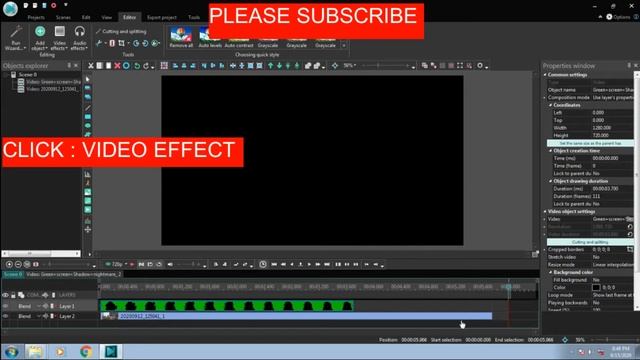The image size is (640, 360).
Task: Switch to the Scenes ribbon tab
Action: [63, 18]
